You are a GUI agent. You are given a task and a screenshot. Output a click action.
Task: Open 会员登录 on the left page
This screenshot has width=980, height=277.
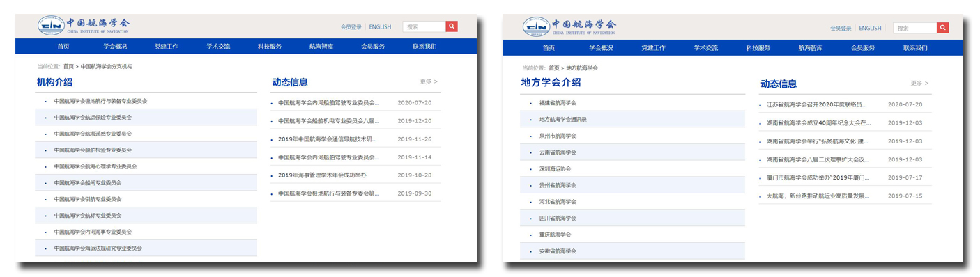point(351,27)
